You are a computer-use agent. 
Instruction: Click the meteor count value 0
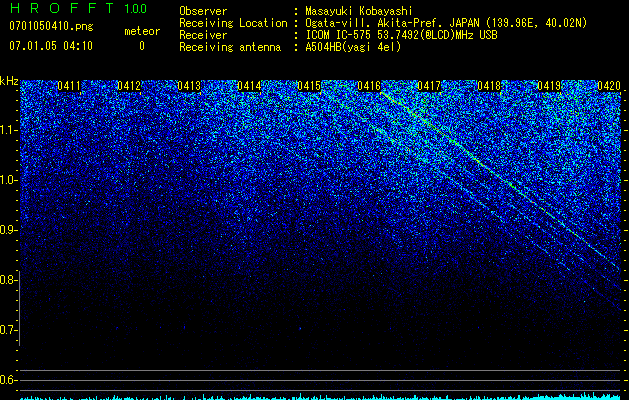tap(142, 46)
